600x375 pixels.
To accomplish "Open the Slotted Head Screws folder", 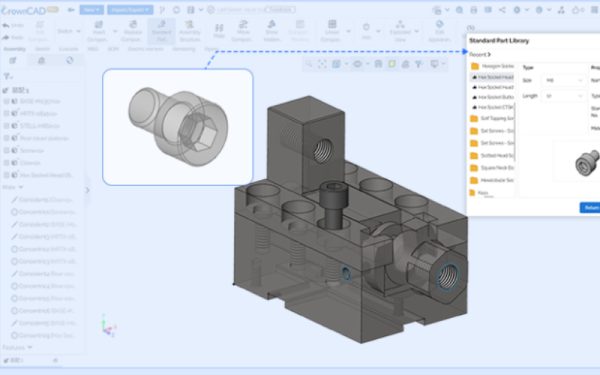I will 492,155.
